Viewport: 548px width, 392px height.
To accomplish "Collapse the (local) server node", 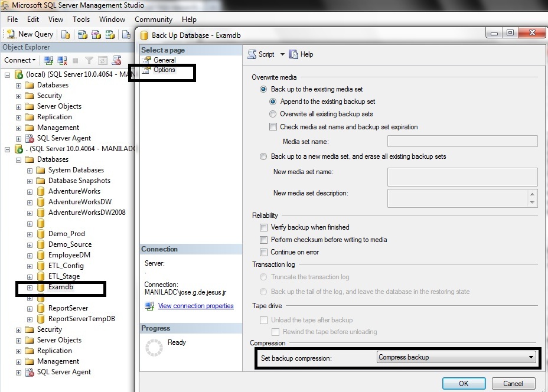I will click(x=7, y=75).
